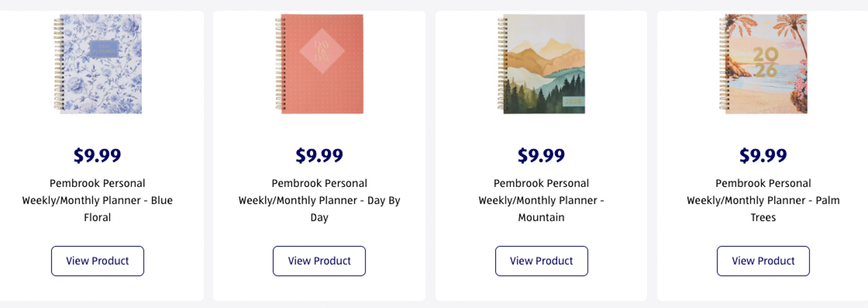Click View Product for Day By Day planner
Image resolution: width=868 pixels, height=308 pixels.
pyautogui.click(x=319, y=261)
